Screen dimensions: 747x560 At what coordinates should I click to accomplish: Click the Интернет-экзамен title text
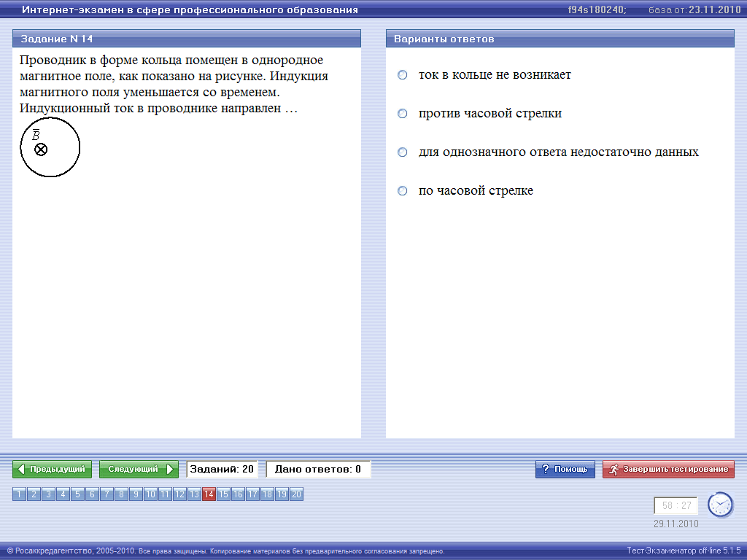(x=190, y=9)
